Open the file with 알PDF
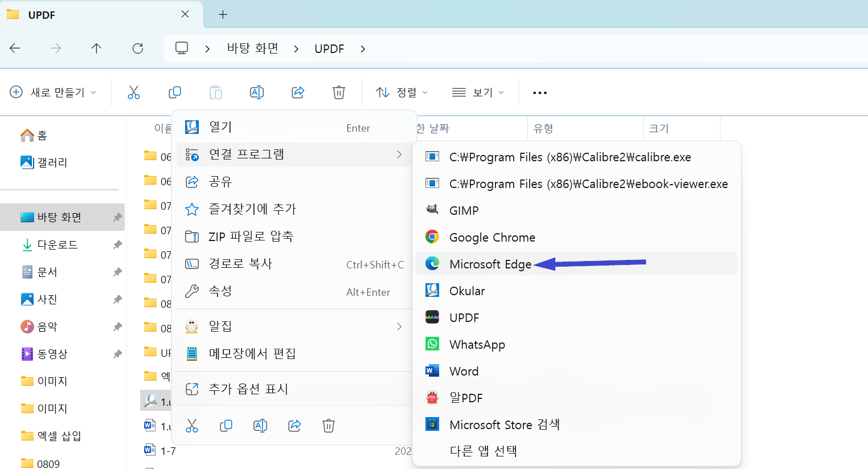 [x=576, y=398]
